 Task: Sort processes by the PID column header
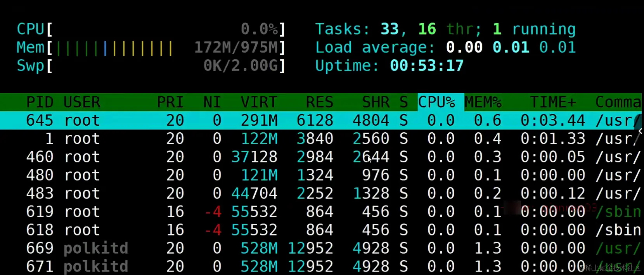point(40,102)
